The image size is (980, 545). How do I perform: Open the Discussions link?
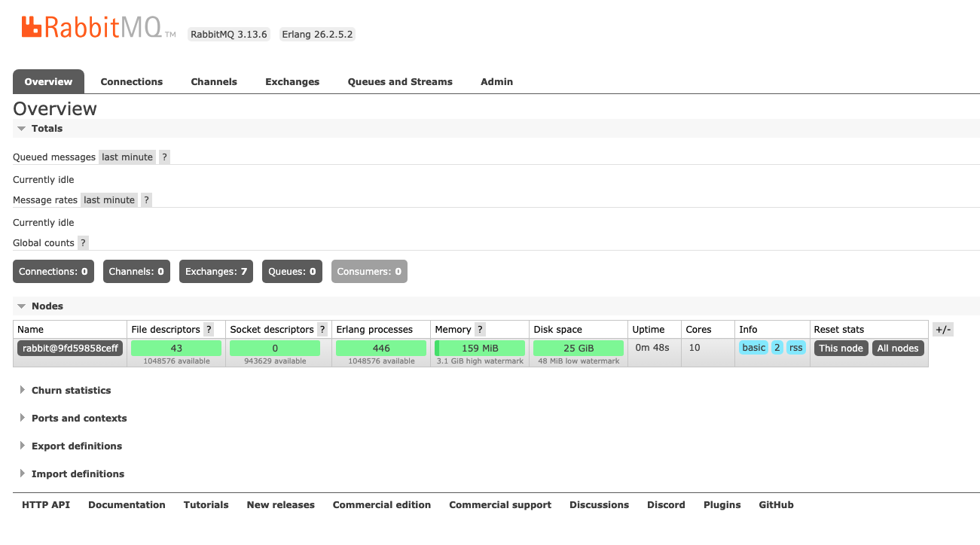click(600, 505)
